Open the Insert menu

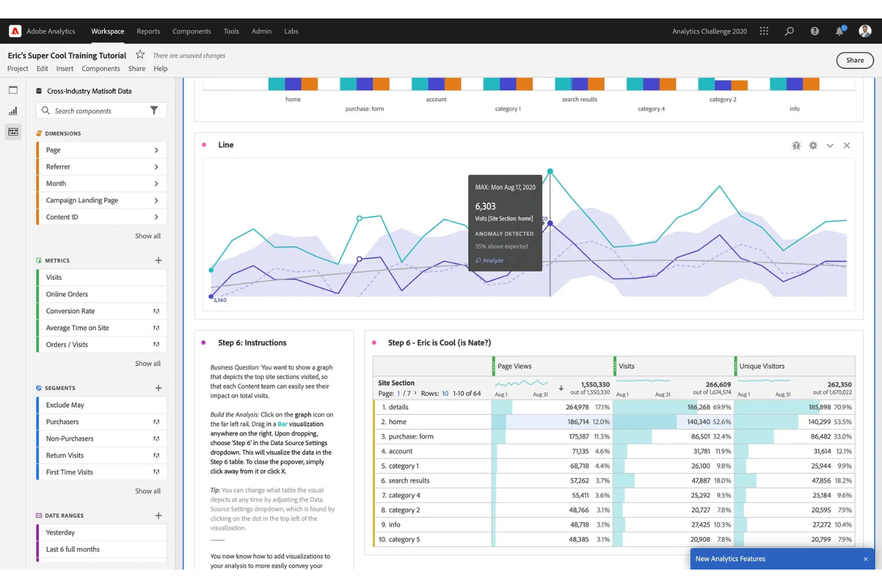pyautogui.click(x=65, y=69)
